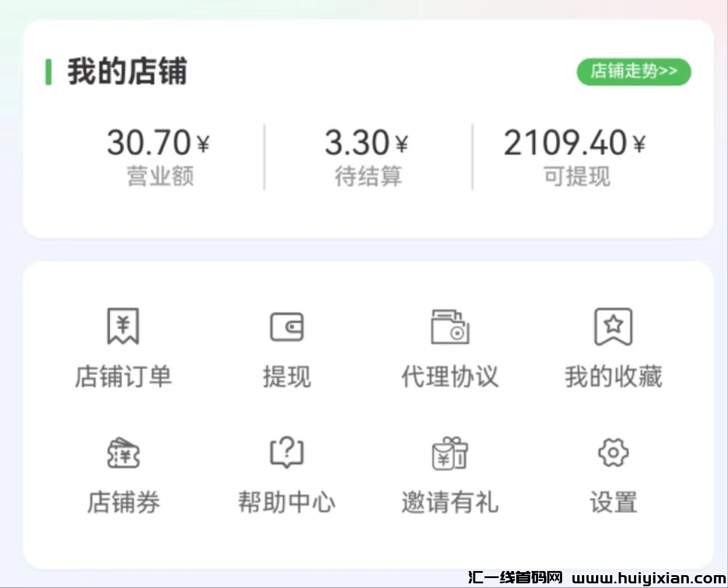
Task: Open the 邀请有礼 gift icon
Action: [x=450, y=453]
